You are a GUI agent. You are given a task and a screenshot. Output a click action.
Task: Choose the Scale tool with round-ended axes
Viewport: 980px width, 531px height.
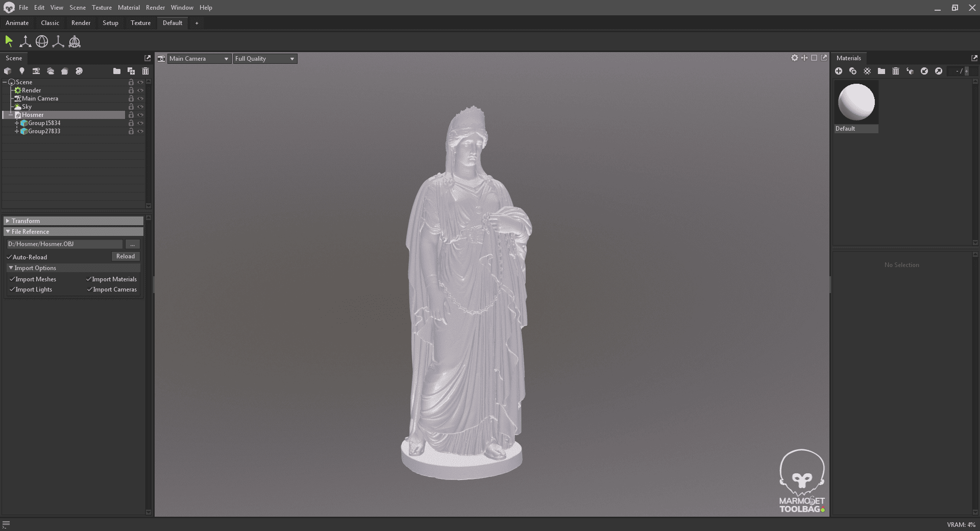coord(58,41)
